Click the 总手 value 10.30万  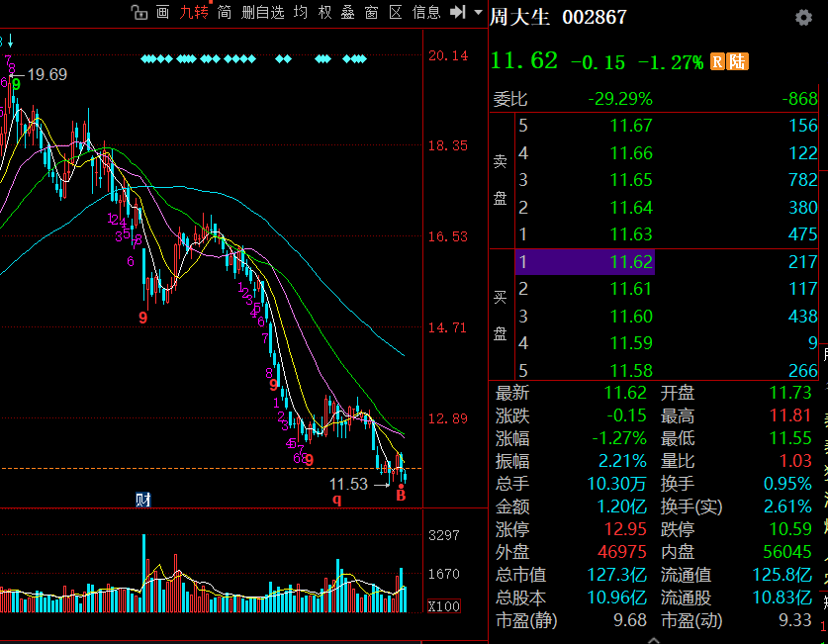click(x=616, y=484)
